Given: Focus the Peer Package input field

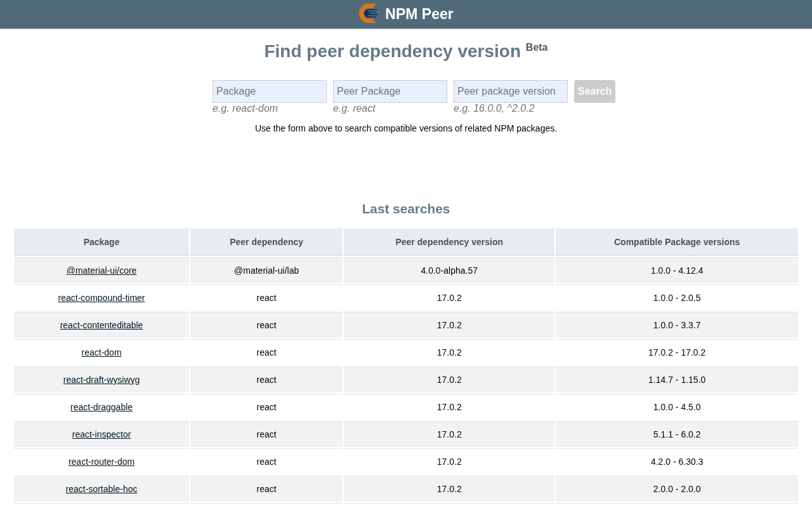Looking at the screenshot, I should pos(390,91).
